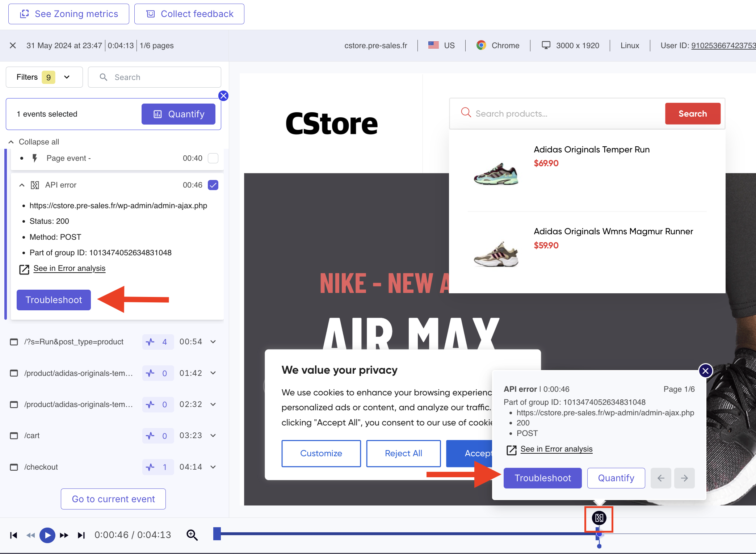This screenshot has width=756, height=554.
Task: Expand the 01:42 adidas product page row
Action: (213, 373)
